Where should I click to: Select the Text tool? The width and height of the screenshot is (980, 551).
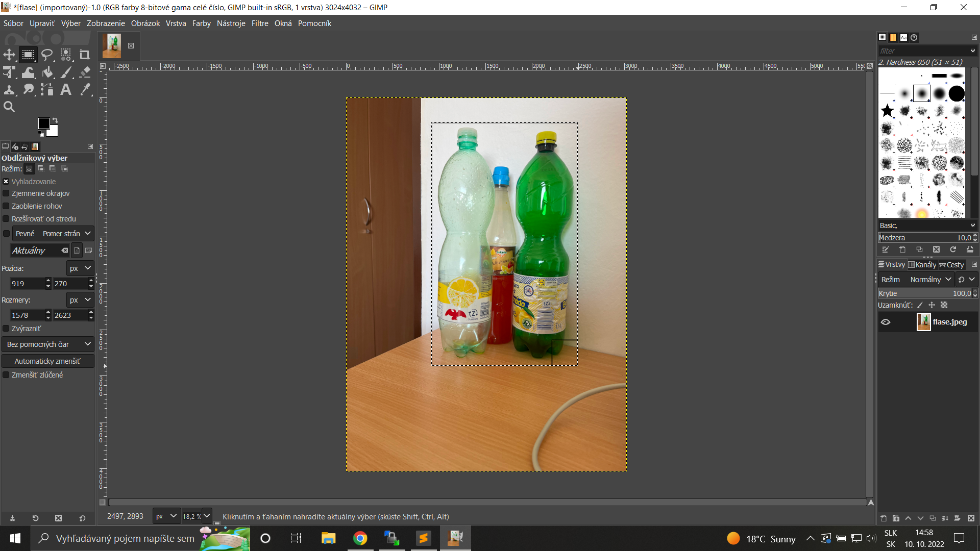pos(66,90)
